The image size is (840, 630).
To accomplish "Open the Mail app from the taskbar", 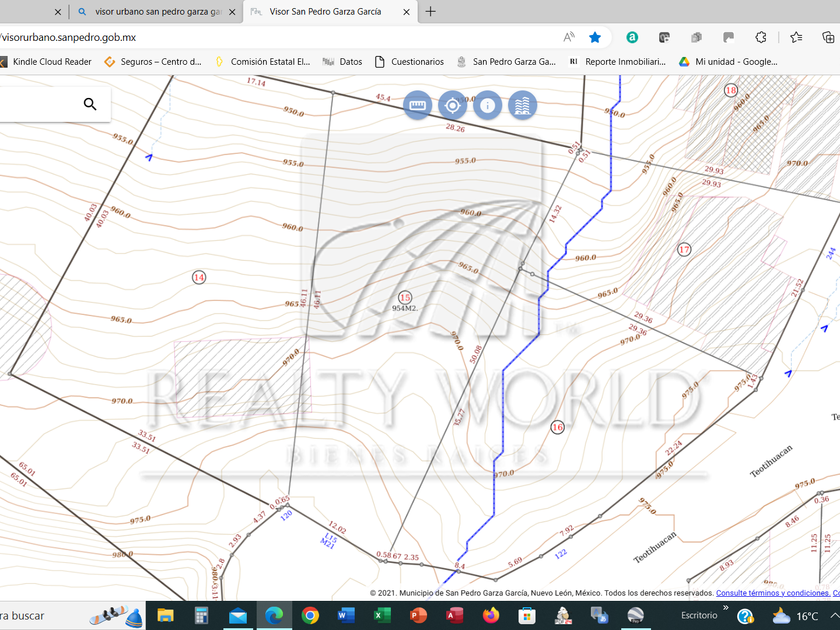I will (x=237, y=616).
